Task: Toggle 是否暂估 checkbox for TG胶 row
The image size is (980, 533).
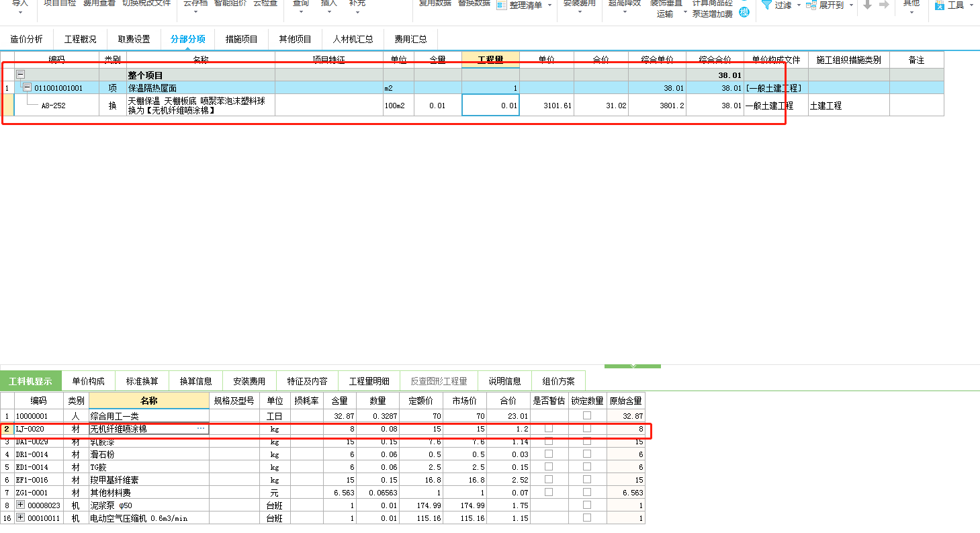Action: (x=549, y=466)
